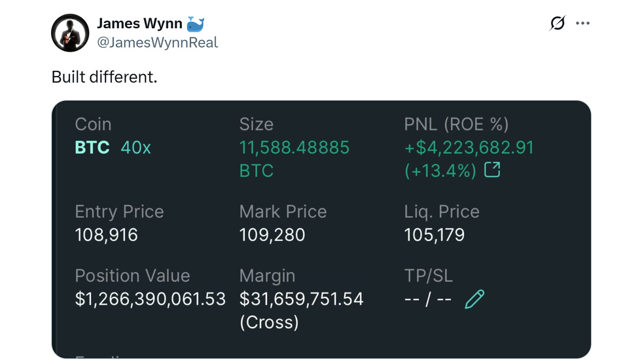
Task: Click the "-- / --" TP/SL value
Action: tap(427, 299)
